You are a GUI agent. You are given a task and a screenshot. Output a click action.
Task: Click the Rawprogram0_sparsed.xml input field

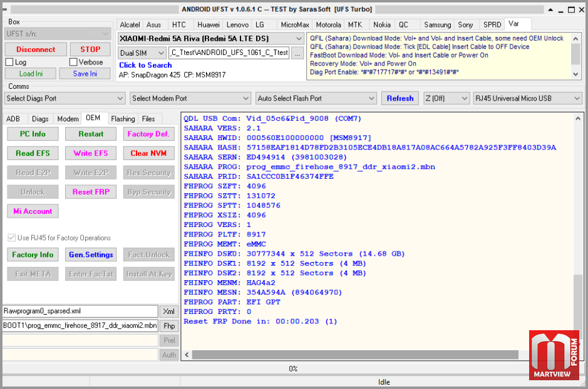coord(80,311)
